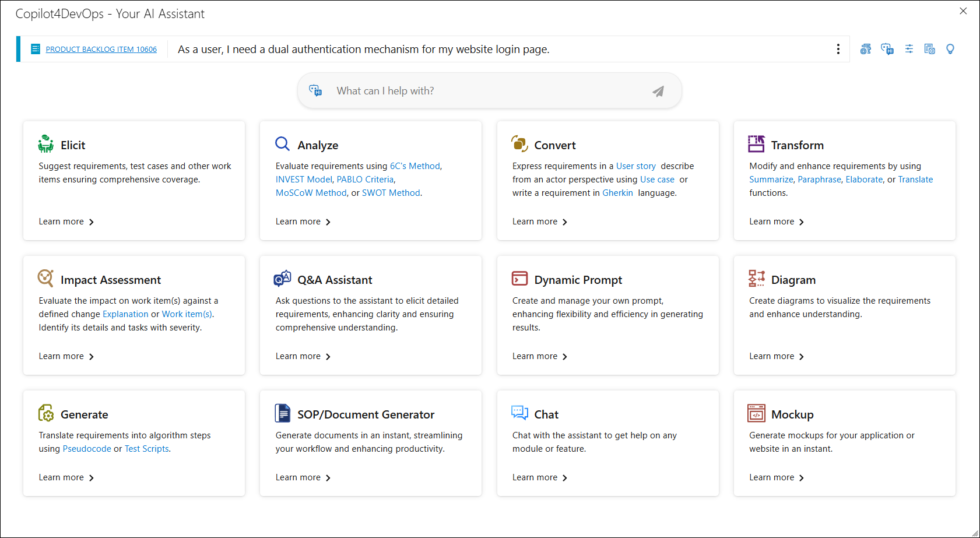Screen dimensions: 980x538
Task: Open the token usage icon in toolbar
Action: [x=866, y=49]
